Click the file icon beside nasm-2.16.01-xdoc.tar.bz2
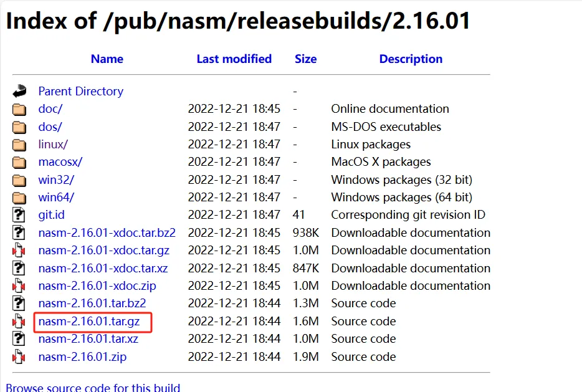The height and width of the screenshot is (392, 582). tap(19, 233)
